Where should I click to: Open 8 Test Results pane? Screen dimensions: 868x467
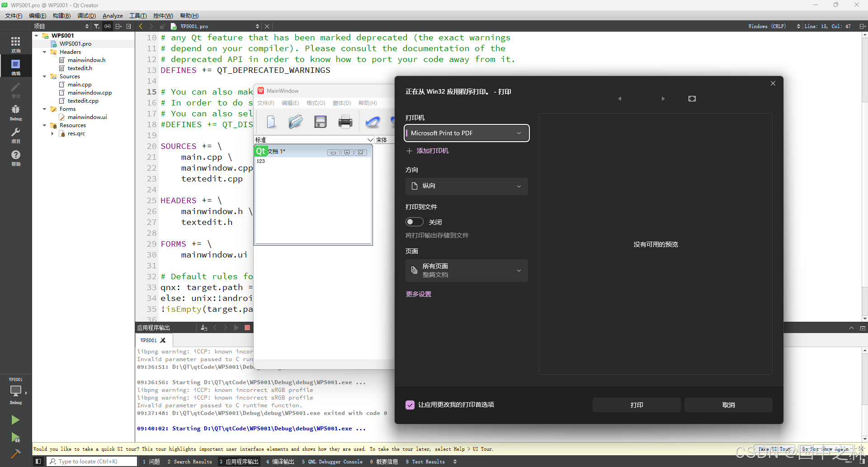[425, 462]
